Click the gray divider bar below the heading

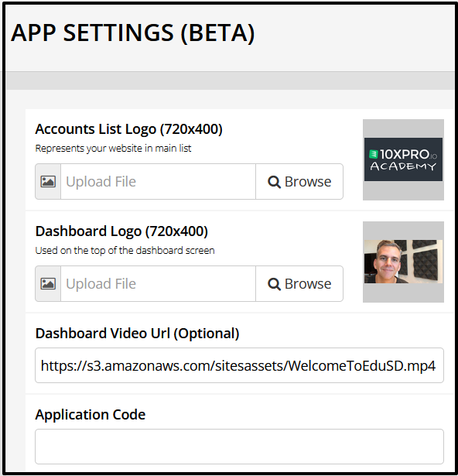[230, 80]
